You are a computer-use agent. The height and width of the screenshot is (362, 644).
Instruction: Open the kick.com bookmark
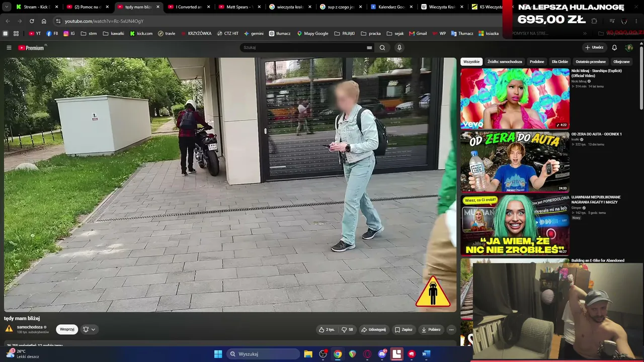(141, 34)
